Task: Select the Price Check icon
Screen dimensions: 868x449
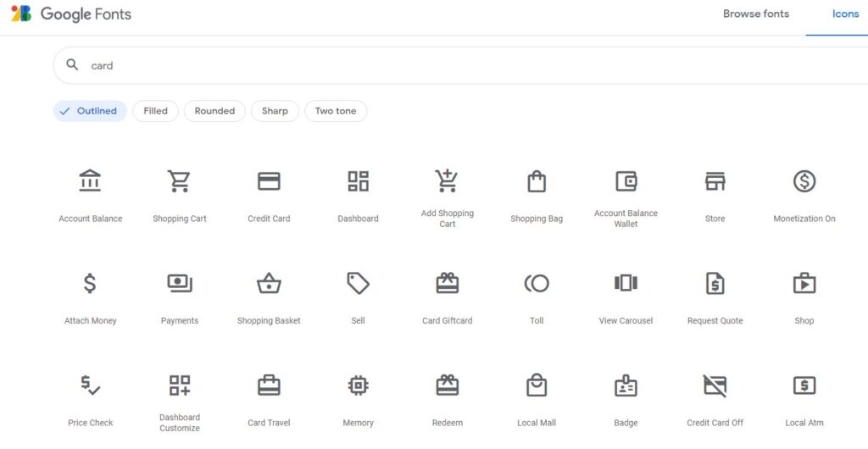Action: [x=90, y=385]
